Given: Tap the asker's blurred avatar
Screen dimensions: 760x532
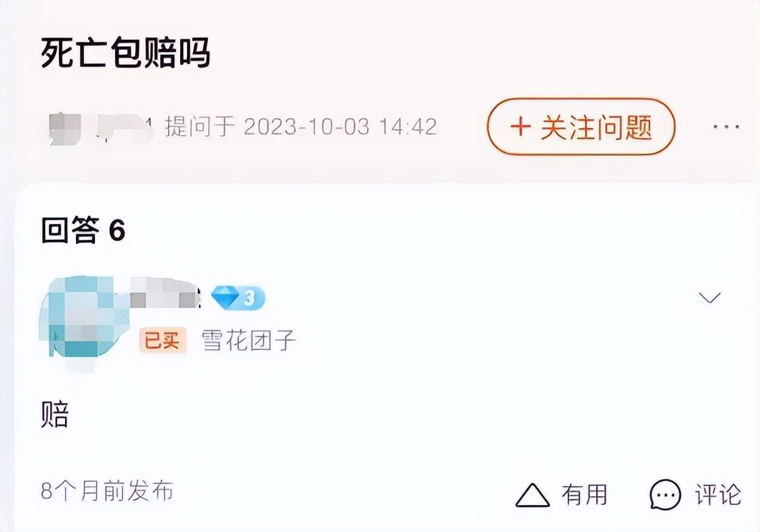Looking at the screenshot, I should point(65,128).
